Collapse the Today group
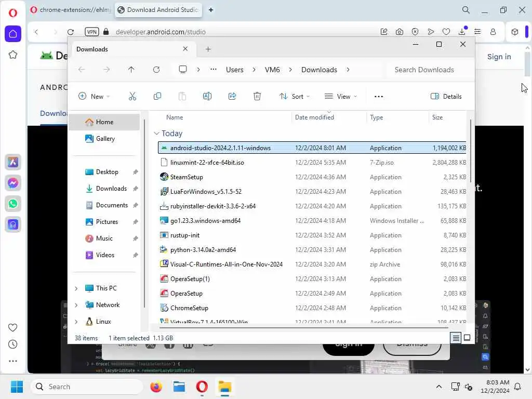 156,134
